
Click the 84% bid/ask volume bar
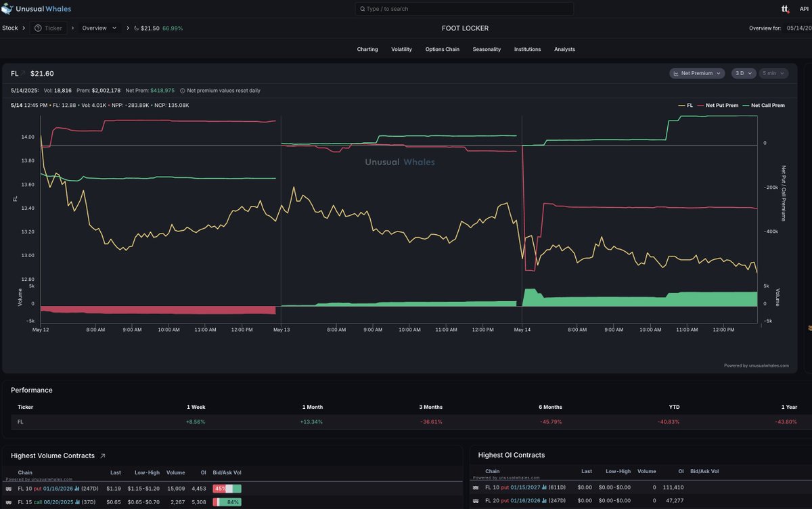tap(227, 502)
